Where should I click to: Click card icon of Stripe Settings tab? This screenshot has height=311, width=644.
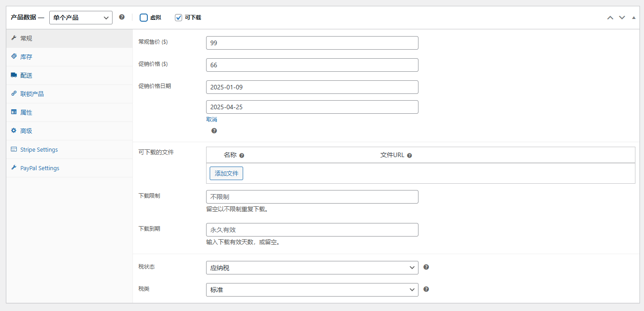point(14,149)
